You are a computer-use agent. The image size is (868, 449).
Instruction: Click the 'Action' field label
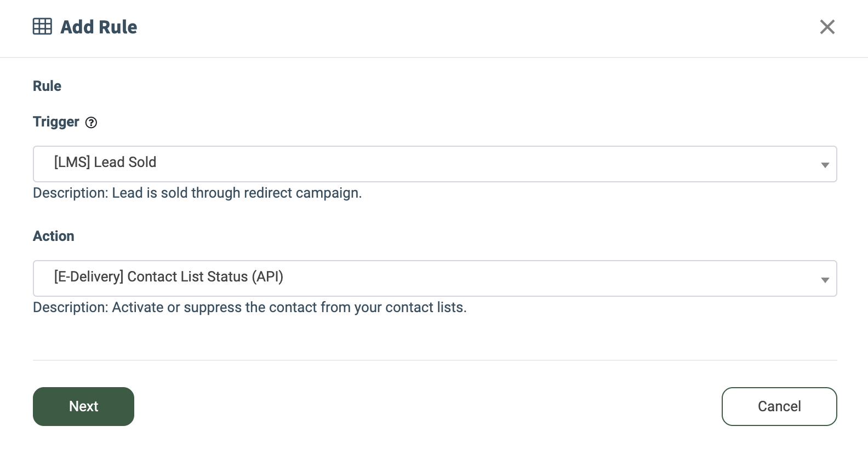pyautogui.click(x=54, y=236)
